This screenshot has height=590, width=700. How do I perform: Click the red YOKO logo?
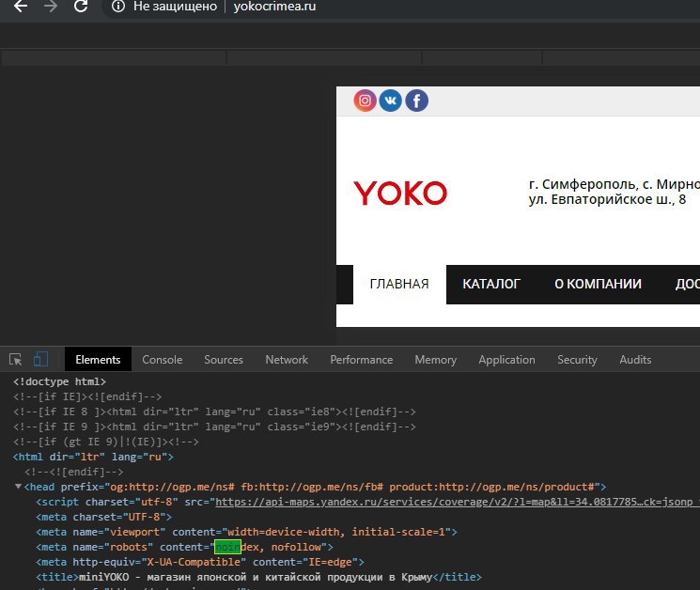pos(400,194)
